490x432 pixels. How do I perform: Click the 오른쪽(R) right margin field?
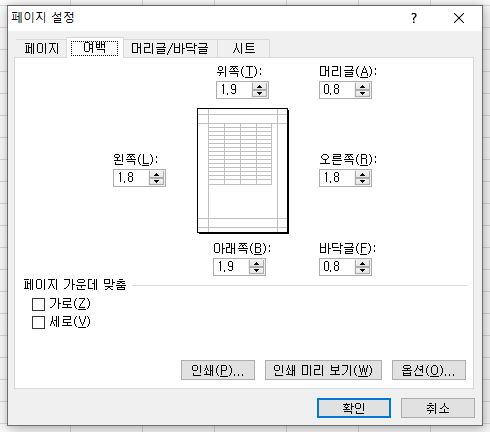337,178
